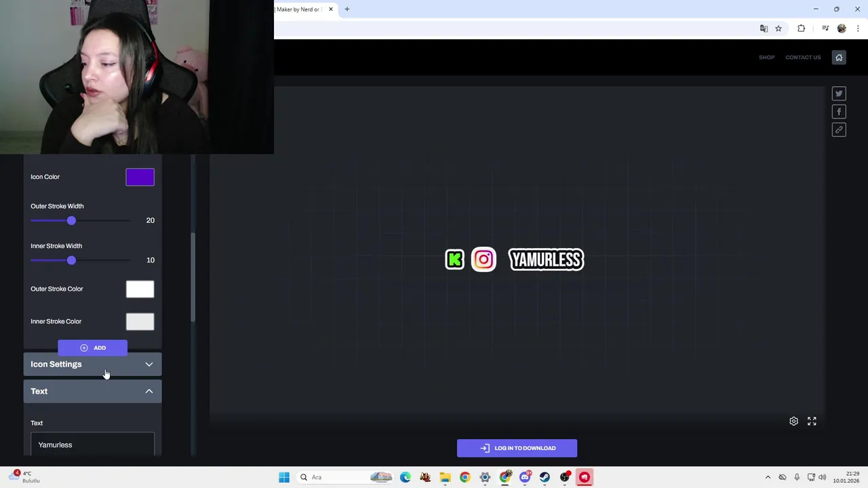Open Steam from the taskbar
Image resolution: width=868 pixels, height=488 pixels.
(545, 477)
